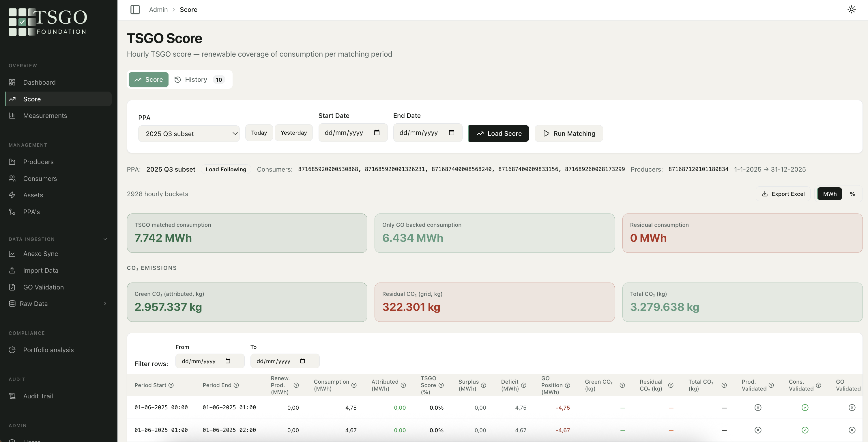868x442 pixels.
Task: Click the 2928 hourly buckets text
Action: [157, 194]
